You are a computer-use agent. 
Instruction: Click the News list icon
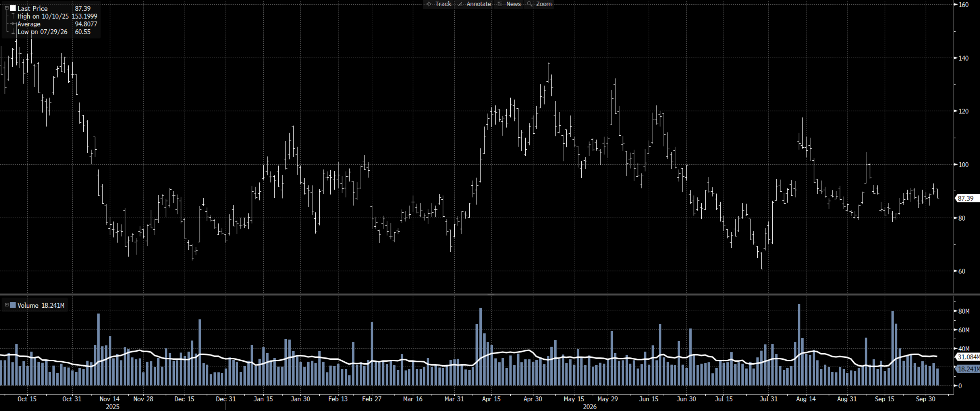pos(500,4)
